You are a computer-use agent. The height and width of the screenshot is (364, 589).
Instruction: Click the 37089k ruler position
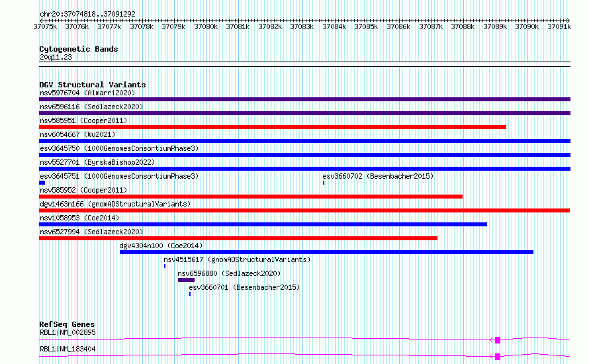[x=495, y=26]
